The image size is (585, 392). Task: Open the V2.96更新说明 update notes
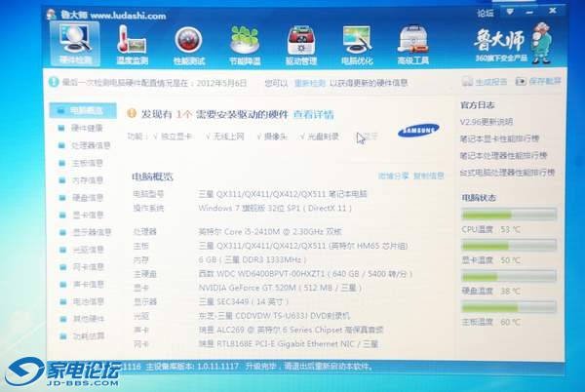pos(487,122)
